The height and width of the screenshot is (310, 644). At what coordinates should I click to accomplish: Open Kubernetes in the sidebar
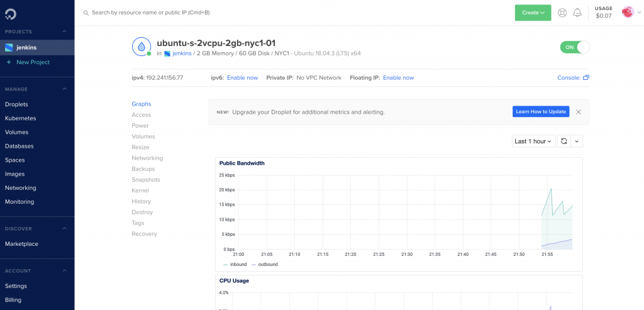click(21, 118)
